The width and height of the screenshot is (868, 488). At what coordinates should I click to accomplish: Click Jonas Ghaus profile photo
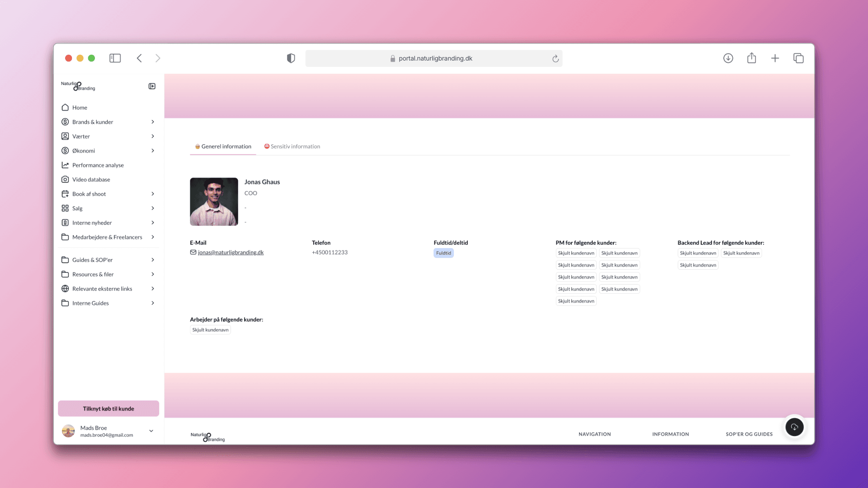click(x=214, y=202)
